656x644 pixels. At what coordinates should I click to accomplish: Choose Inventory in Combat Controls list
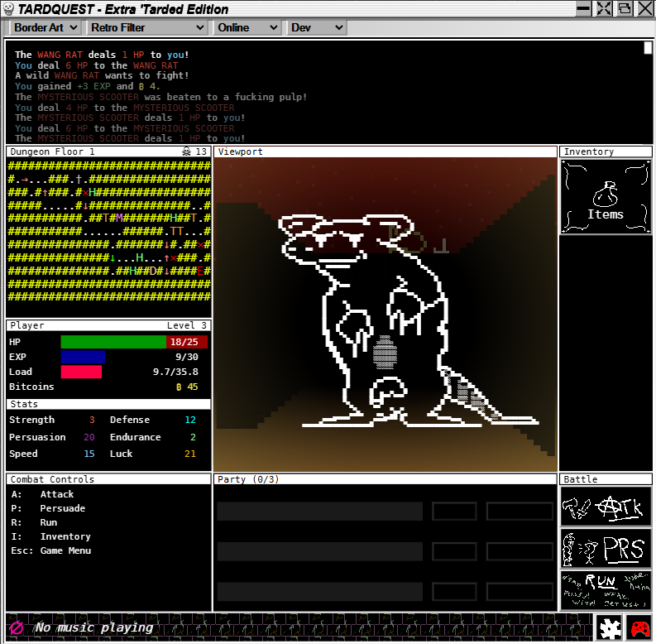[65, 536]
